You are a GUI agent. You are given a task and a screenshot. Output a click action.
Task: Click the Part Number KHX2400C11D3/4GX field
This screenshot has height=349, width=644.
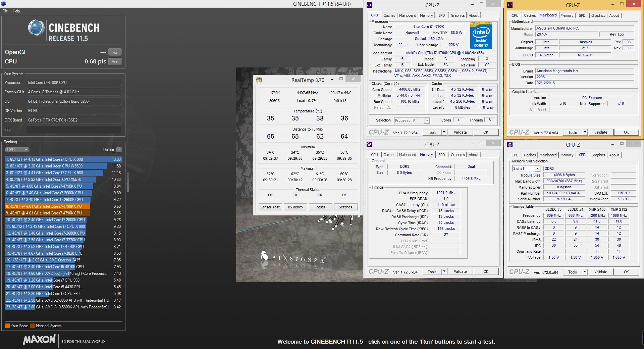pos(565,193)
